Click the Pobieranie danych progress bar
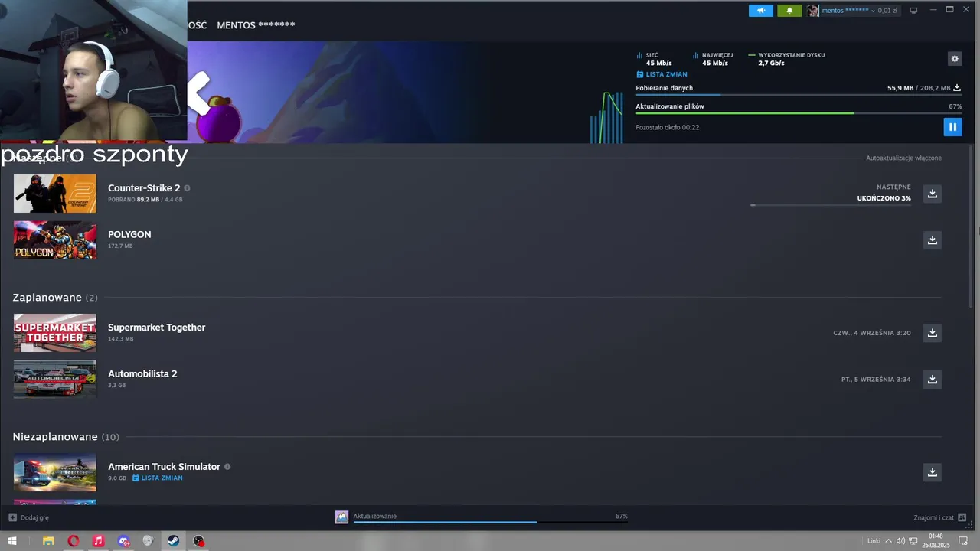The width and height of the screenshot is (980, 551). point(799,95)
